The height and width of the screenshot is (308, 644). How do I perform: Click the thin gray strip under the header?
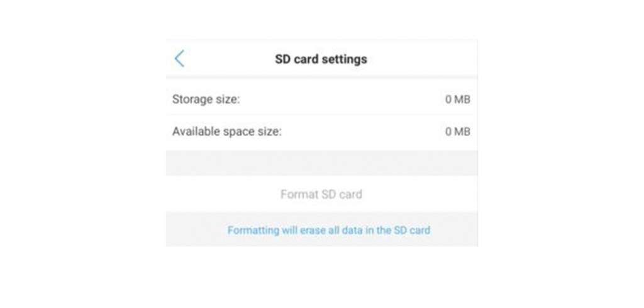tap(321, 77)
